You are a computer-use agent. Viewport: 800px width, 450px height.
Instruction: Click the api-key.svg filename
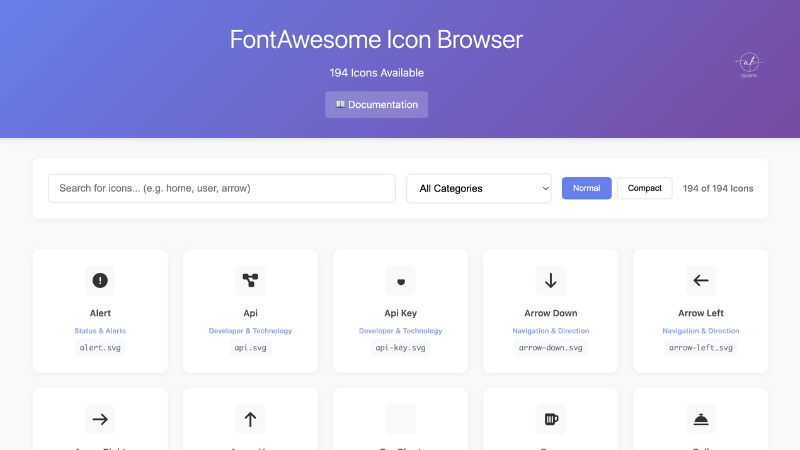401,347
